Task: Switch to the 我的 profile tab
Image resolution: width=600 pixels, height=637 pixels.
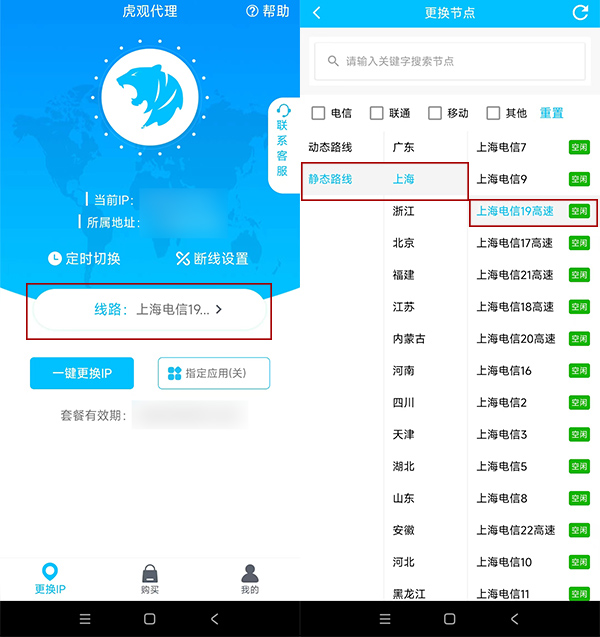Action: click(x=250, y=579)
